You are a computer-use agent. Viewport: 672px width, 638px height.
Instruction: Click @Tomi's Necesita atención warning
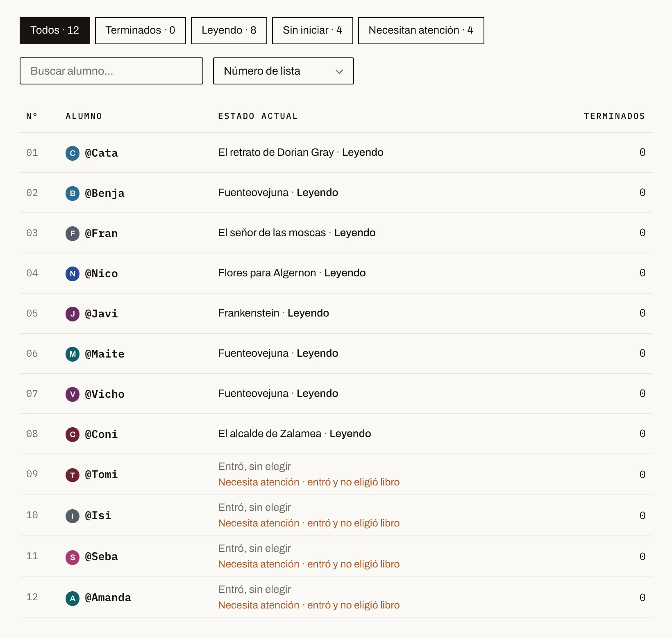(x=309, y=482)
